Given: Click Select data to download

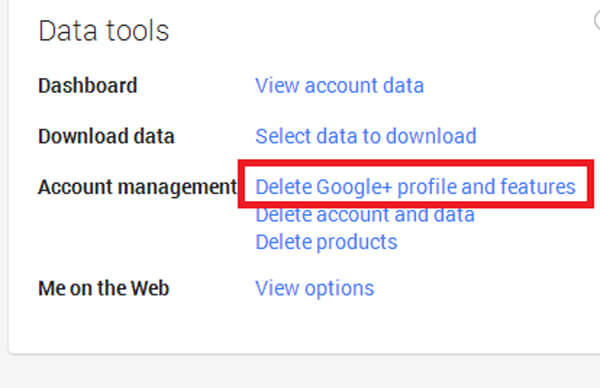Looking at the screenshot, I should click(x=366, y=136).
